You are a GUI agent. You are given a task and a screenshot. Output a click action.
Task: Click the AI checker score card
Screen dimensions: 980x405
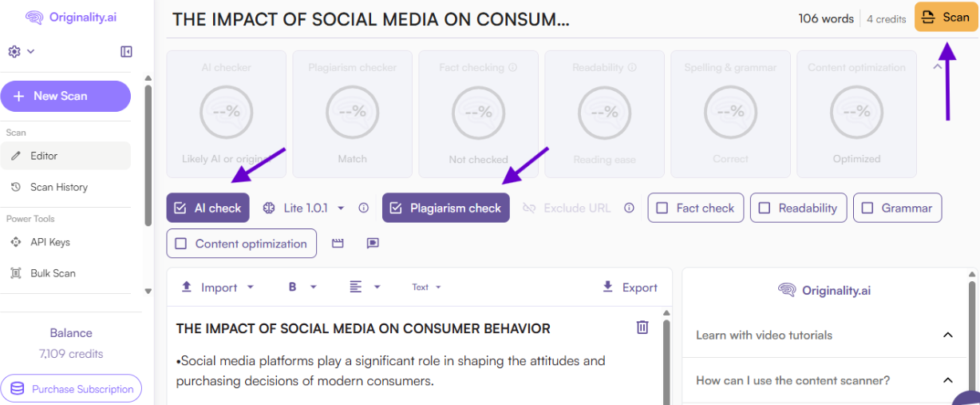[227, 113]
